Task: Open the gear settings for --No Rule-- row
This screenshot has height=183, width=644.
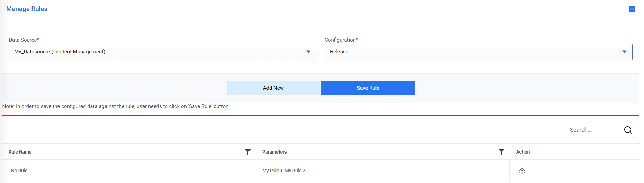Action: click(522, 171)
